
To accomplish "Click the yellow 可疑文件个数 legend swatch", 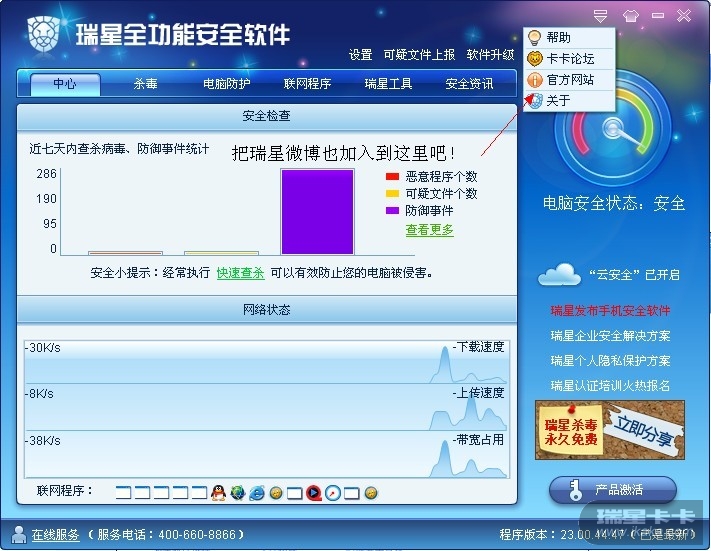I will (x=392, y=194).
